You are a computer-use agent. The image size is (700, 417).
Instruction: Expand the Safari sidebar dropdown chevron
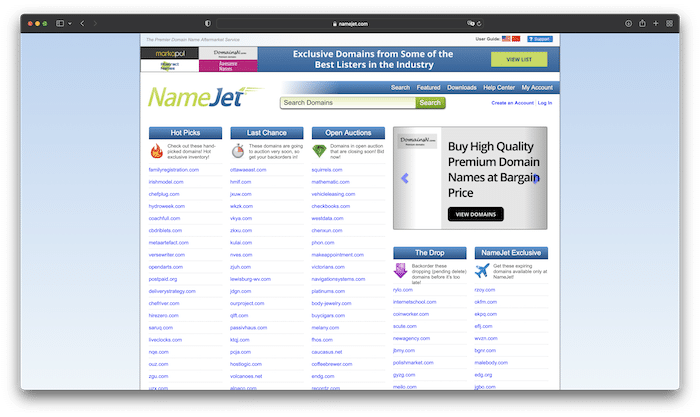click(x=69, y=22)
